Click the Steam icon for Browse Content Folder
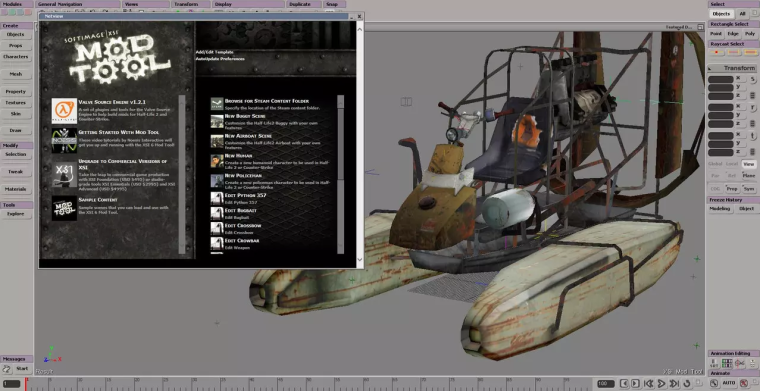The width and height of the screenshot is (760, 391). [217, 104]
